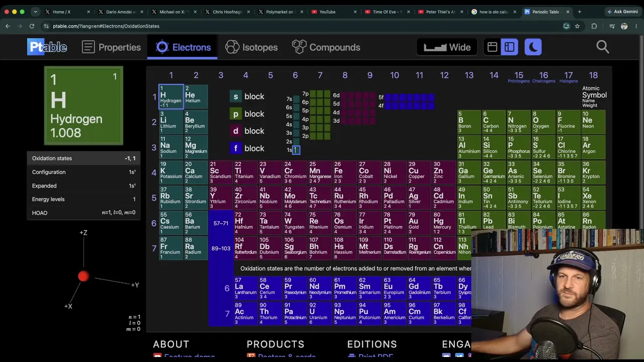This screenshot has height=362, width=644.
Task: Select the d block legend
Action: (x=247, y=131)
